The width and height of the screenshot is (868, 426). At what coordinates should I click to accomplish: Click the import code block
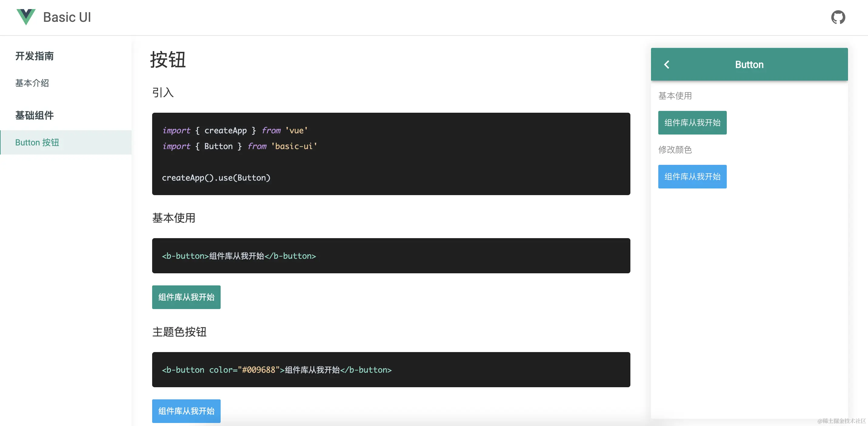[x=391, y=154]
